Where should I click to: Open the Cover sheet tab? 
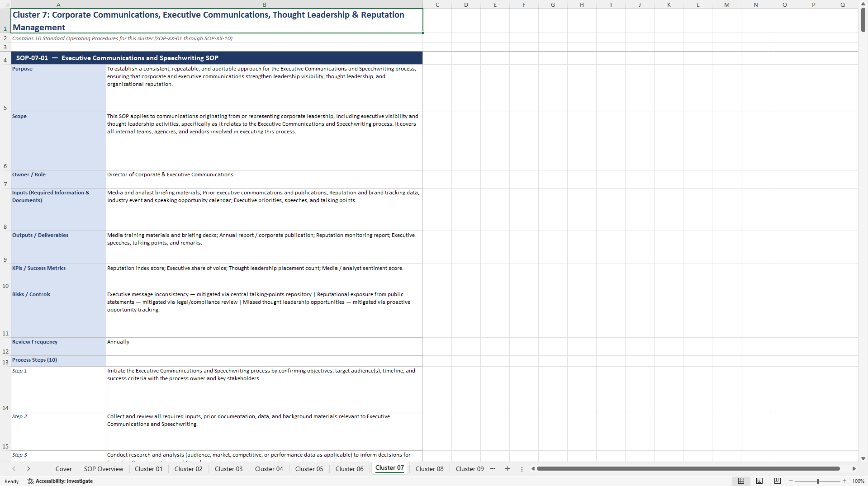(x=63, y=469)
